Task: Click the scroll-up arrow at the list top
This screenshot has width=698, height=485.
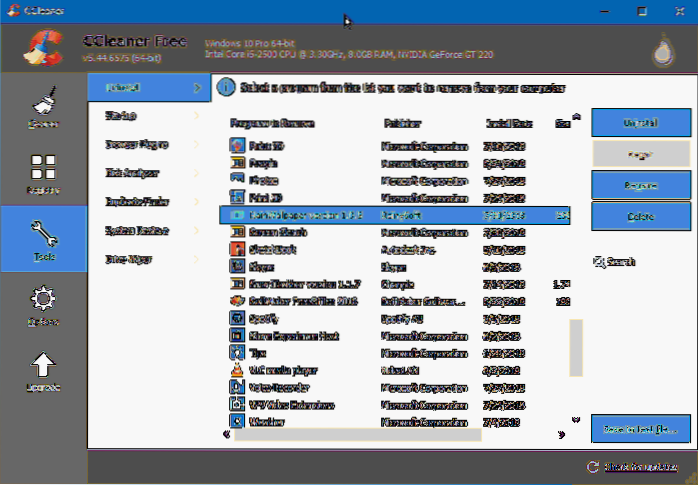Action: coord(576,117)
